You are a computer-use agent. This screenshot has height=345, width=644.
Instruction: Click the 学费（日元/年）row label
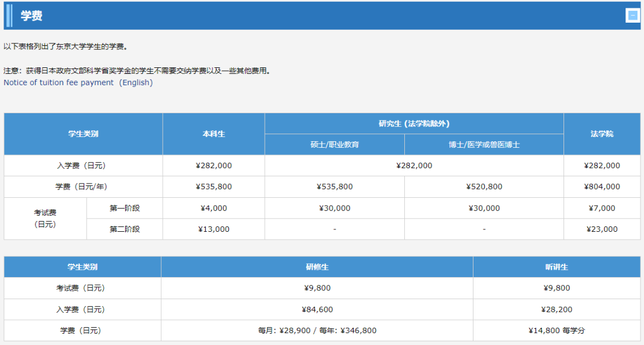[83, 187]
